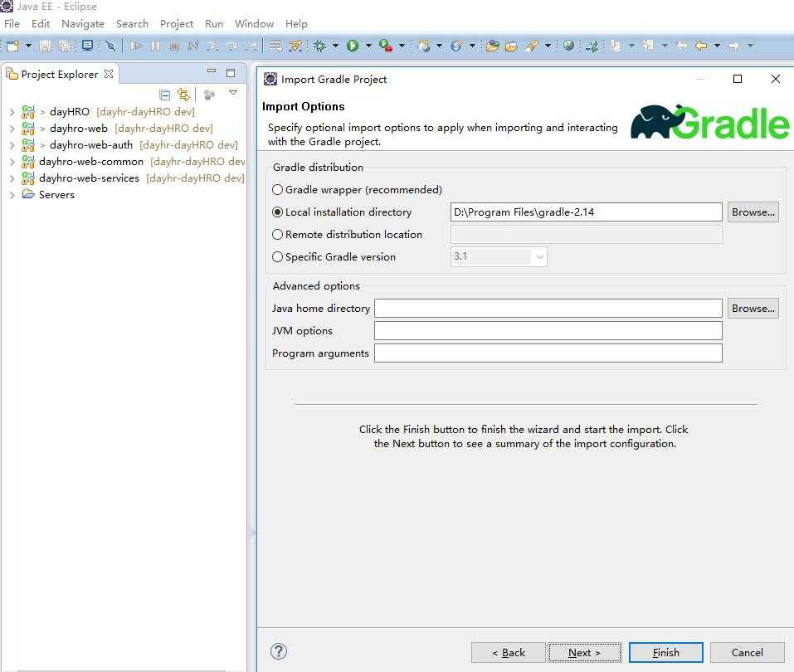Viewport: 794px width, 672px height.
Task: Expand the dayHRO project node
Action: pos(12,112)
